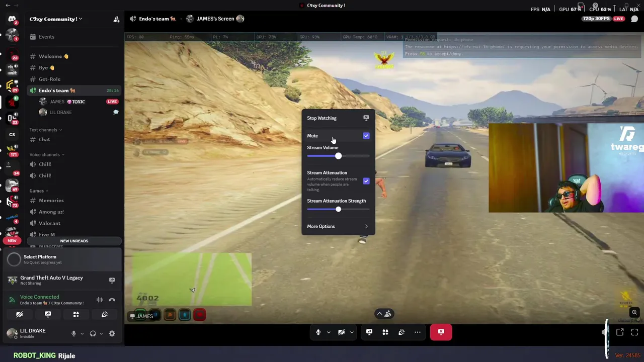644x362 pixels.
Task: Expand More Options in the stream popup
Action: coord(338,226)
